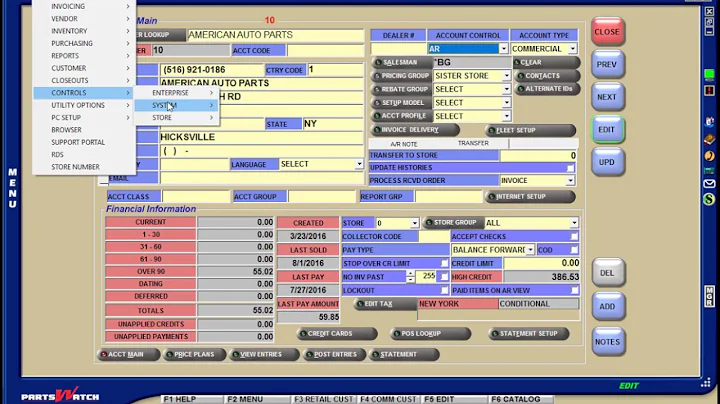Open STATEMENT SETUP
Image resolution: width=720 pixels, height=404 pixels.
(529, 334)
